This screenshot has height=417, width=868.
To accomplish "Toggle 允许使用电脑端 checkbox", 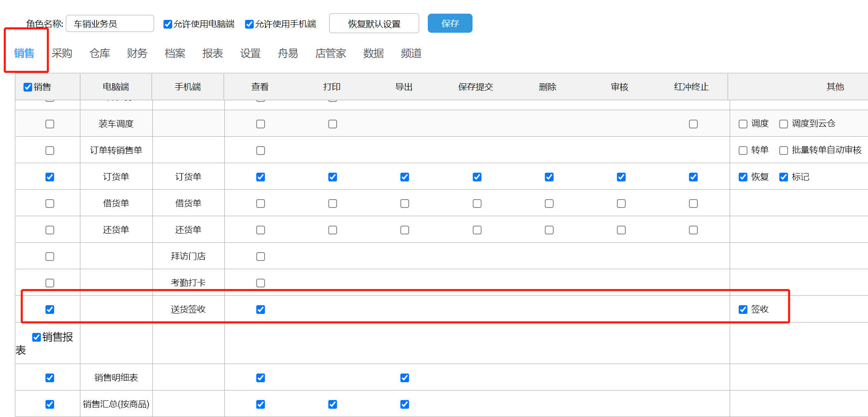I will 168,24.
